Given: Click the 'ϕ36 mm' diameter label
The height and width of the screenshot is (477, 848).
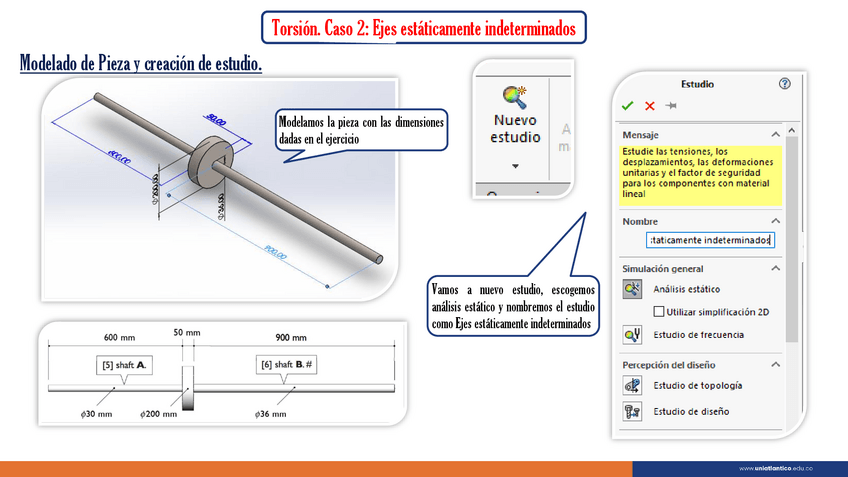Looking at the screenshot, I should pos(270,414).
